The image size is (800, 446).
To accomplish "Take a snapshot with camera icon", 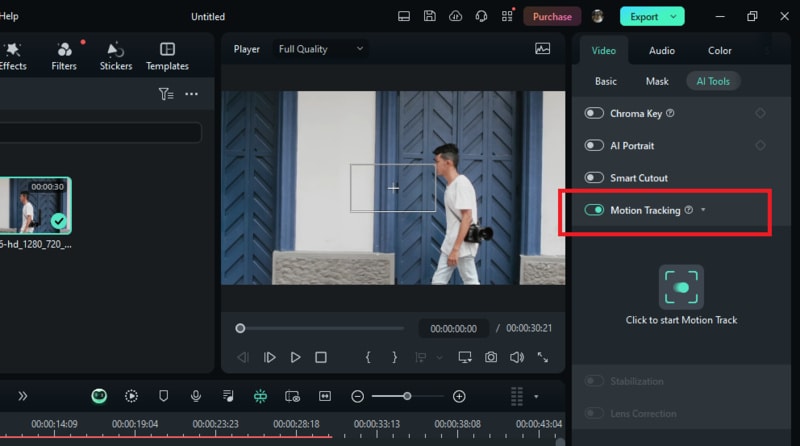I will pos(491,357).
